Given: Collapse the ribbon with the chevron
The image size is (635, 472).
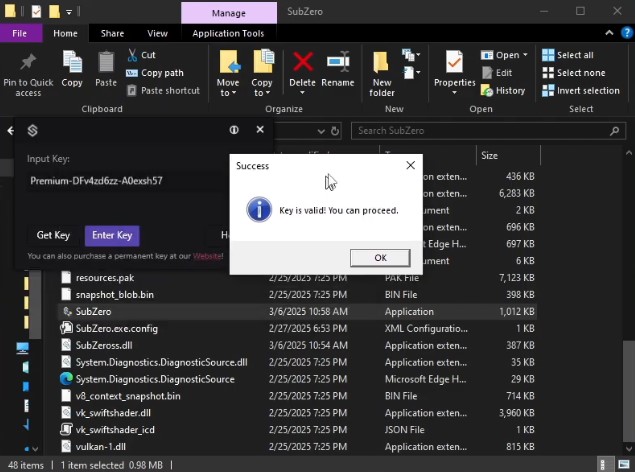Looking at the screenshot, I should [x=609, y=33].
